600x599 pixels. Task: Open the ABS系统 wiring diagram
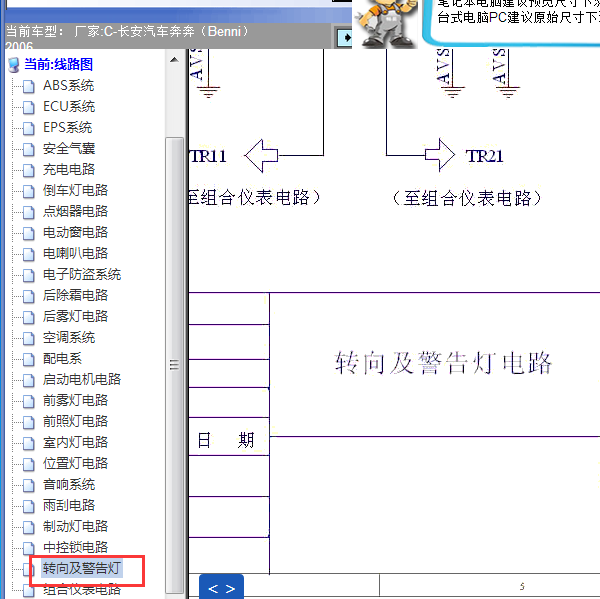[x=68, y=85]
